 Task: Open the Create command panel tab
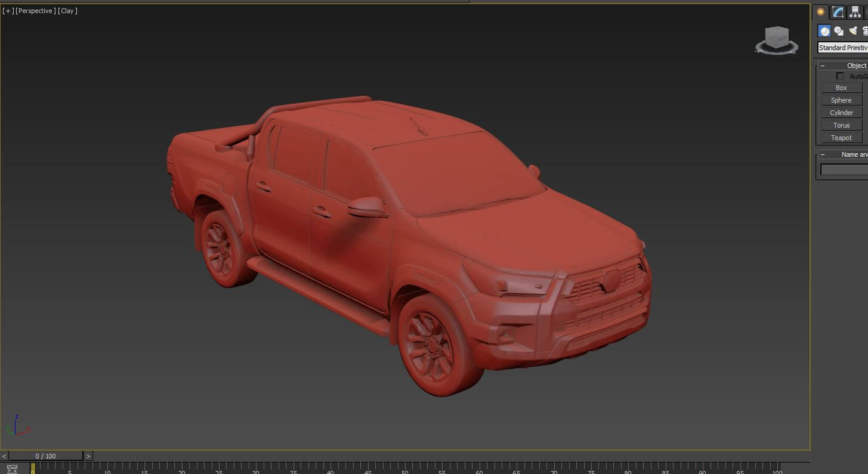(x=821, y=11)
